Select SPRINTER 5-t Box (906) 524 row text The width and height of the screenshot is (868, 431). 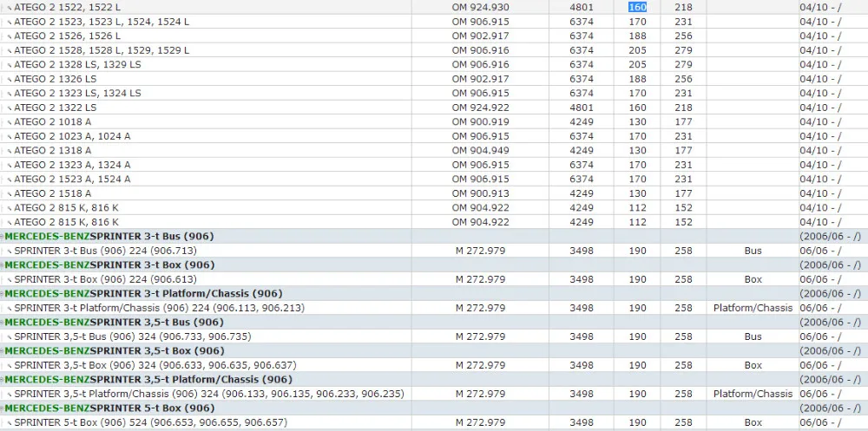click(x=150, y=422)
